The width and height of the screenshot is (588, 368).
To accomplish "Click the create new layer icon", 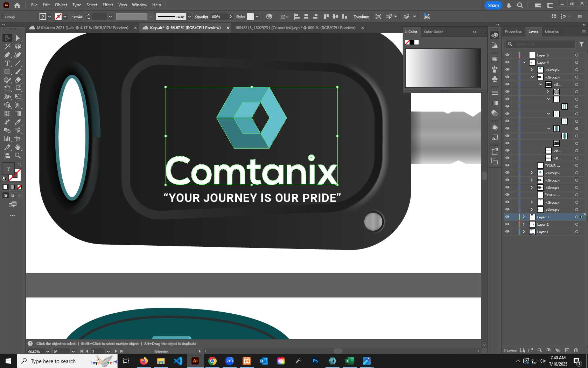I will [x=567, y=350].
